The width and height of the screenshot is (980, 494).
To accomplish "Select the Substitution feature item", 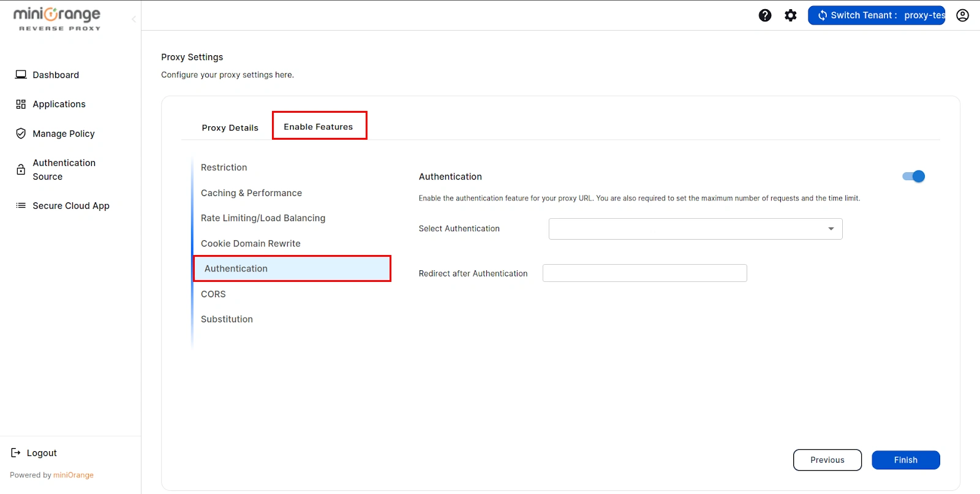I will [227, 319].
